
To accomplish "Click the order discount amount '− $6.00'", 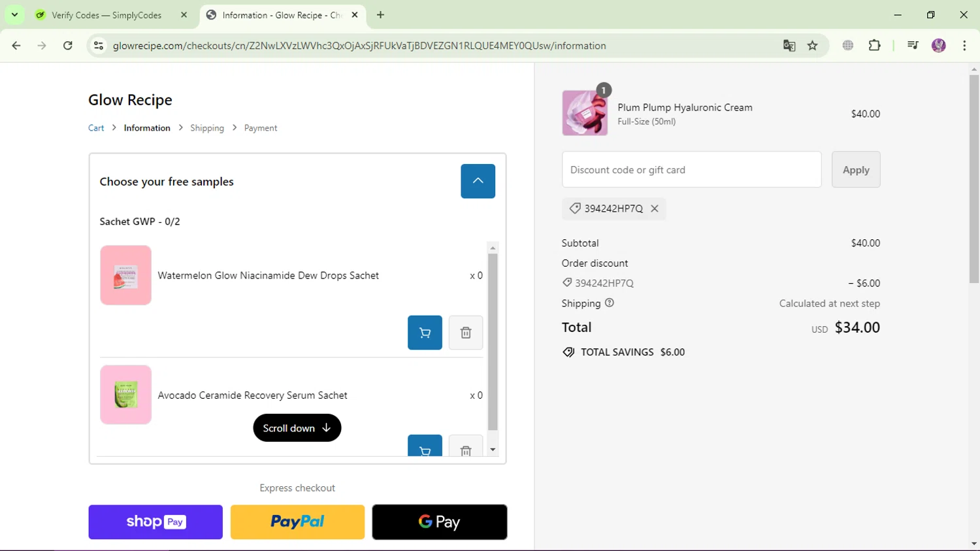I will tap(864, 283).
